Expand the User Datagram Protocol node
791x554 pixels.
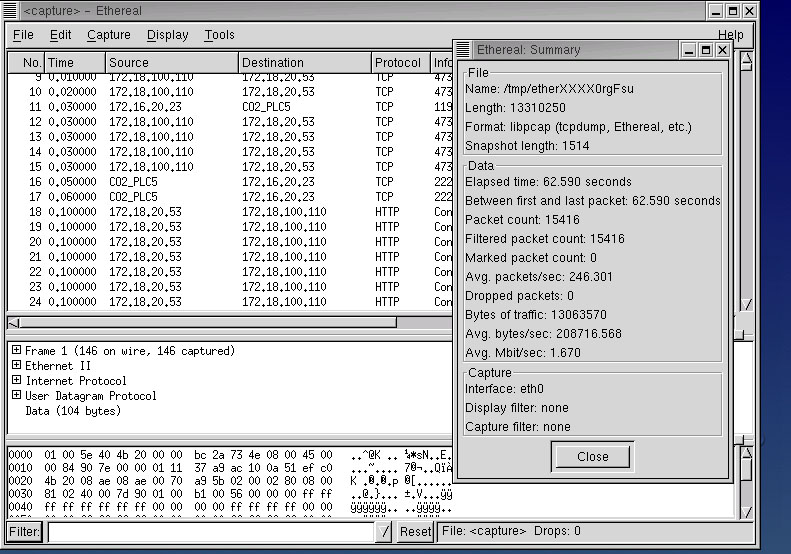coord(17,395)
